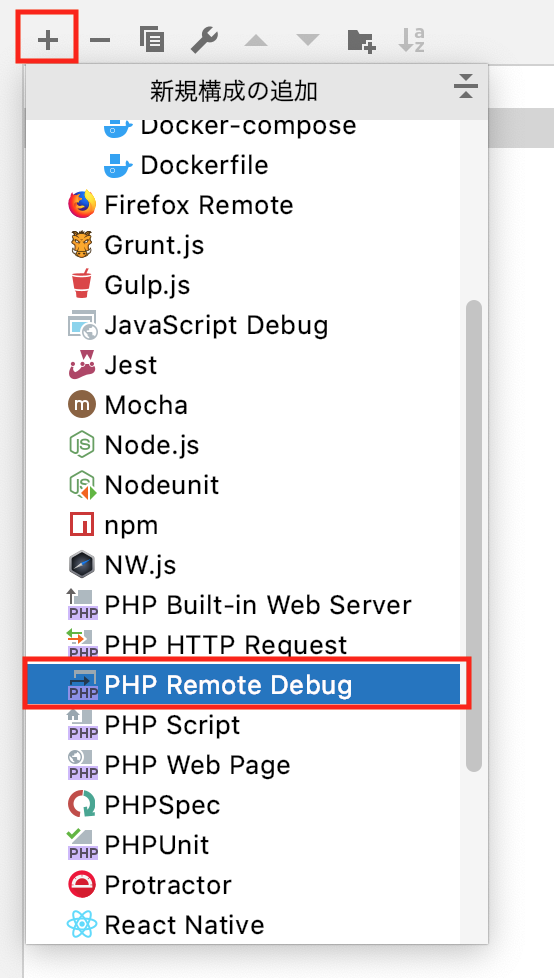Image resolution: width=554 pixels, height=978 pixels.
Task: Click the Move Down arrow icon
Action: (x=308, y=41)
